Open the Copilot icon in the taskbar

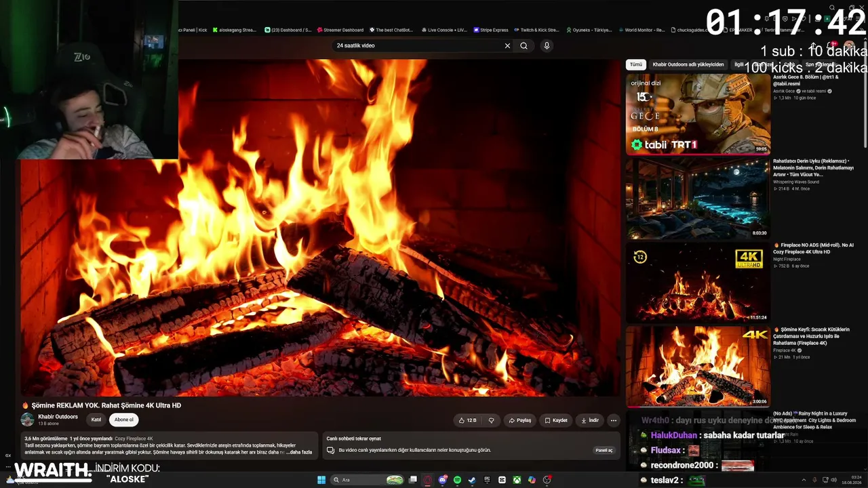pyautogui.click(x=532, y=480)
